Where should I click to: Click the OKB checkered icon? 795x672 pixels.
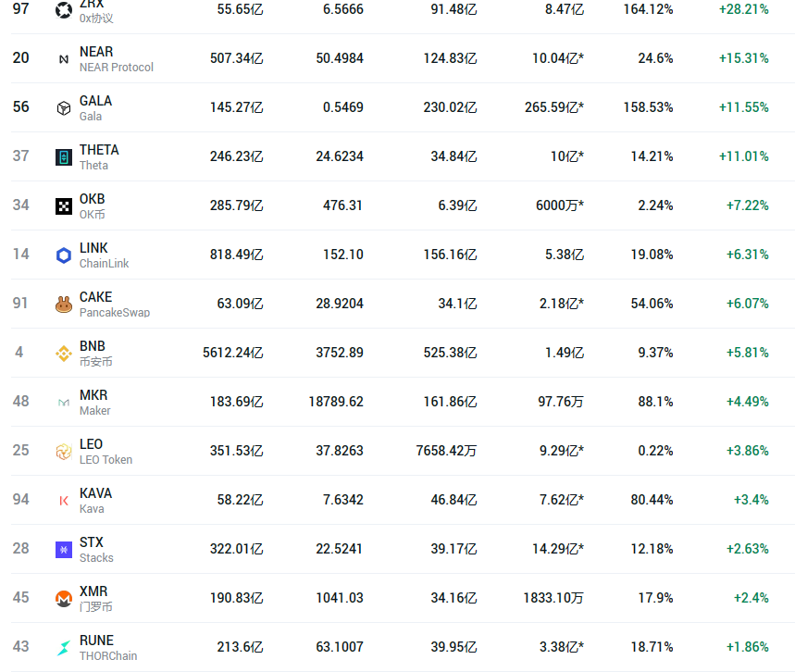64,206
